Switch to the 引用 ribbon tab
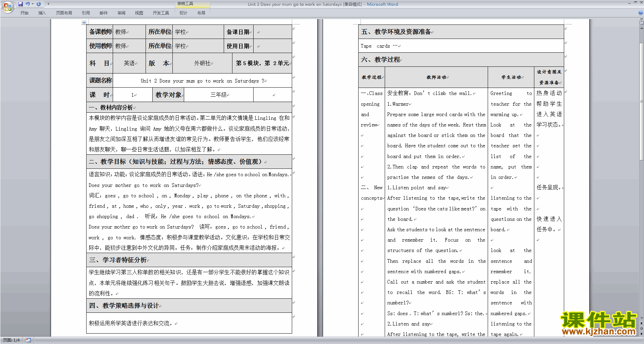Viewport: 644px width, 344px height. tap(86, 13)
